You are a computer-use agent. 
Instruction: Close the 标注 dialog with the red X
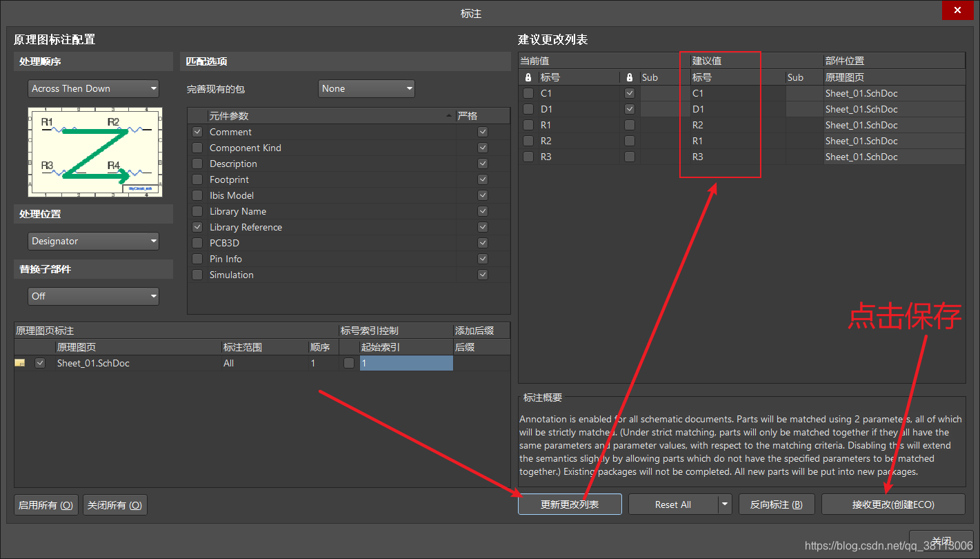[957, 10]
